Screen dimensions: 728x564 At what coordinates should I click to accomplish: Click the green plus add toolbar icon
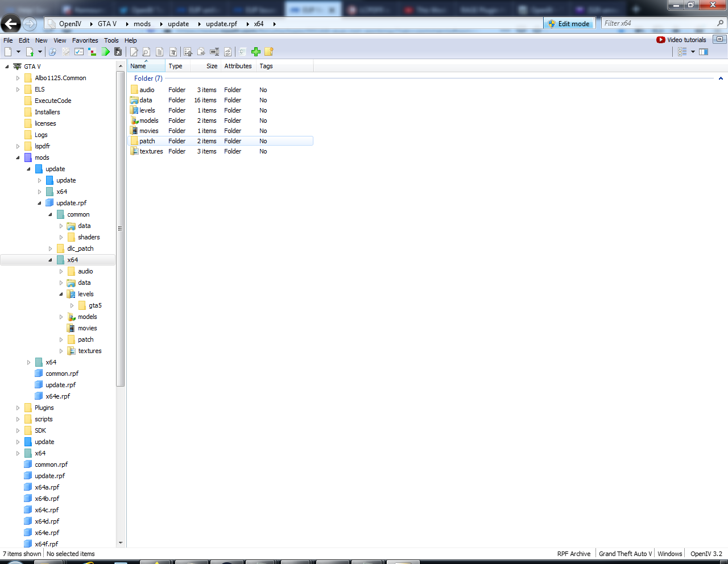point(256,52)
